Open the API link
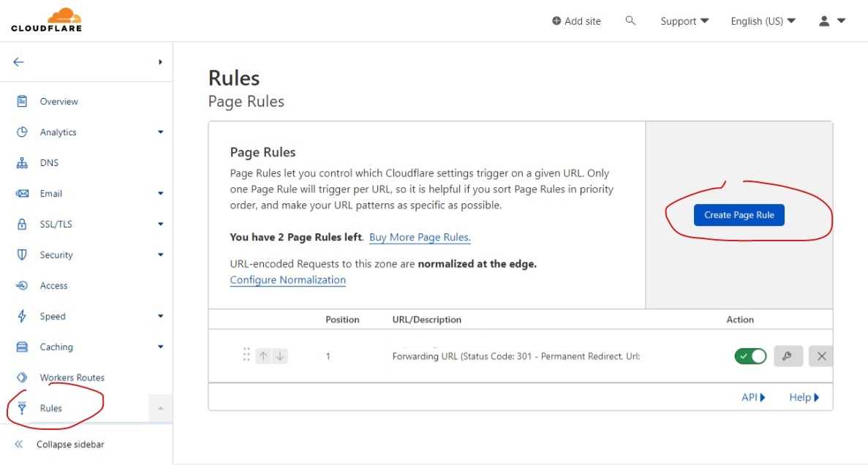 (753, 398)
